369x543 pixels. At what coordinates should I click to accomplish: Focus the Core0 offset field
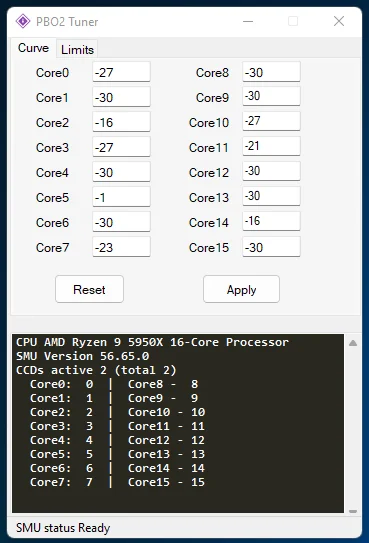click(x=121, y=72)
